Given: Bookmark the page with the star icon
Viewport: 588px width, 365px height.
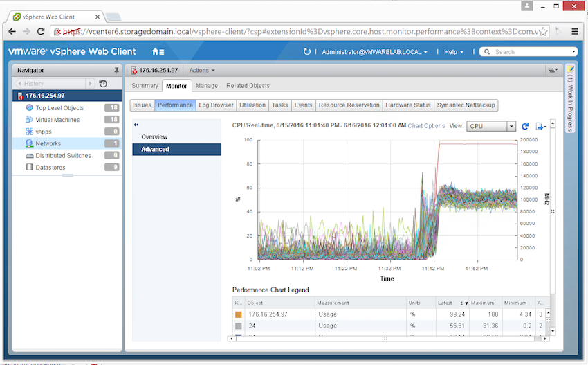Looking at the screenshot, I should pos(543,32).
